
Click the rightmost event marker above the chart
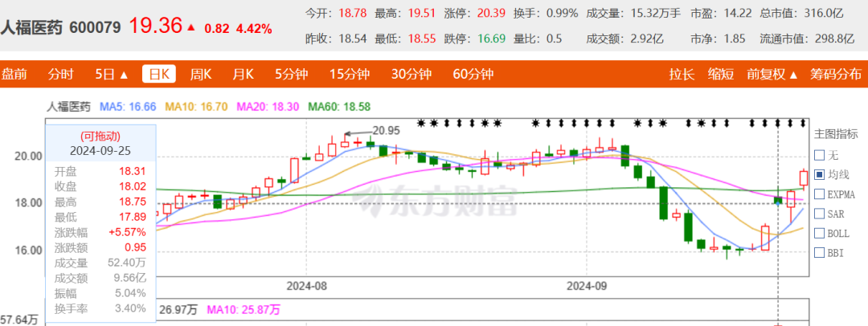tap(802, 123)
